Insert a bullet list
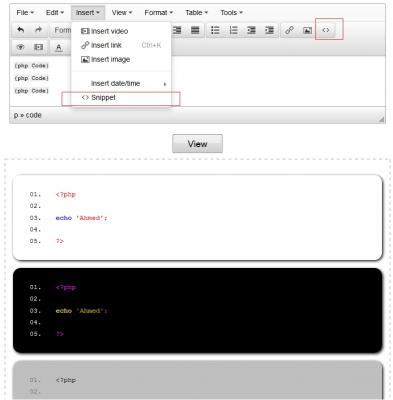 click(x=215, y=30)
